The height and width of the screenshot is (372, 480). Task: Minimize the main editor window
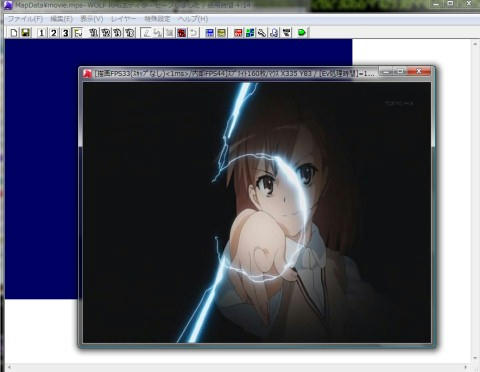436,4
